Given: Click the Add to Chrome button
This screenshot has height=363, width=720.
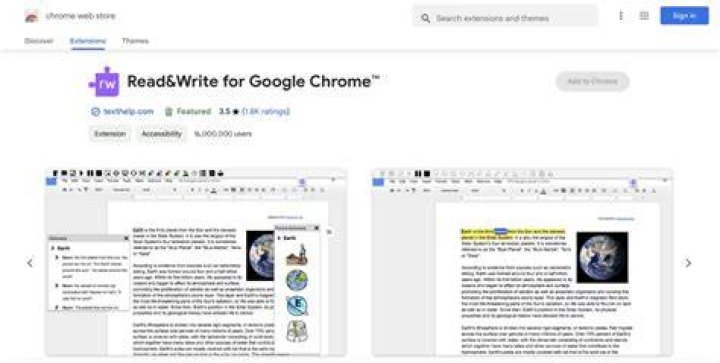Looking at the screenshot, I should 592,82.
